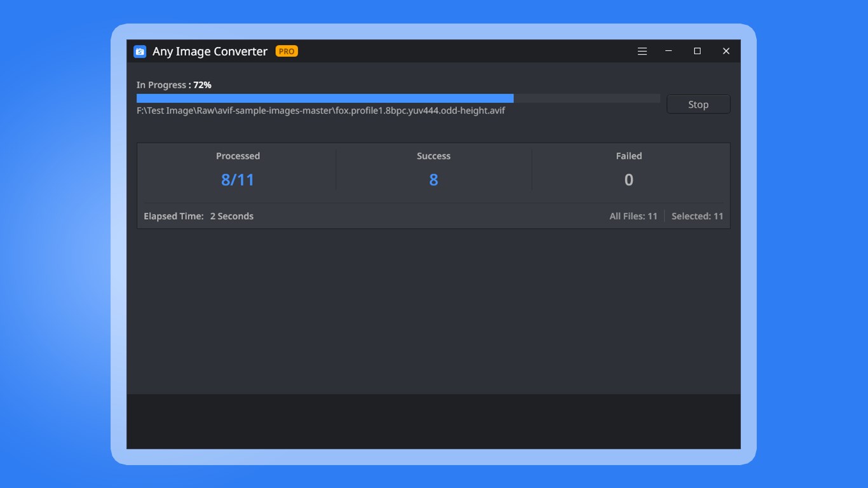Click the 'Any Image Converter' title text
This screenshot has width=868, height=488.
pos(210,51)
